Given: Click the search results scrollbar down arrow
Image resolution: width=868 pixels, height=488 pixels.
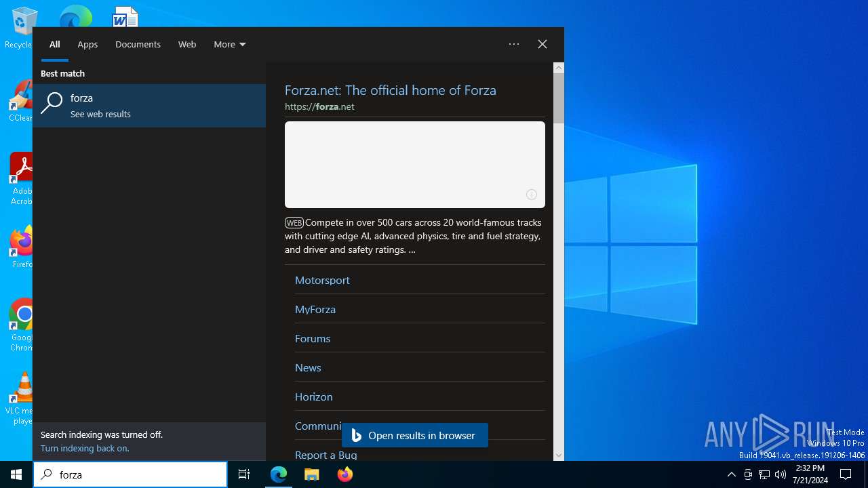Looking at the screenshot, I should [559, 455].
